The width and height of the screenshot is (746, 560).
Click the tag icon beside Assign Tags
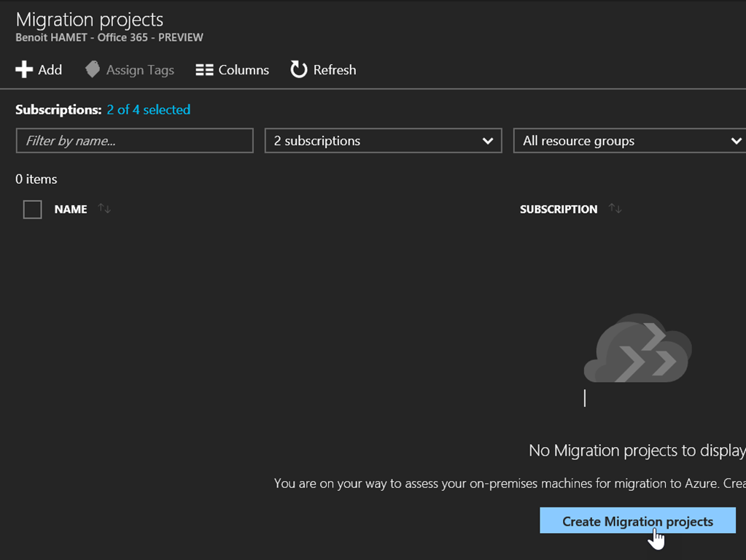pos(93,70)
